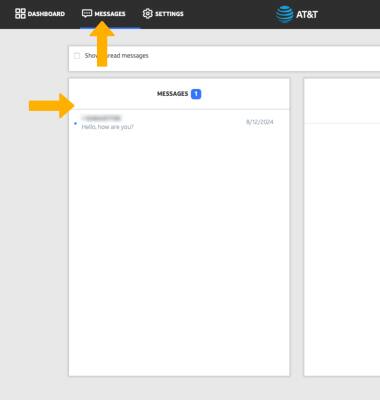Click the Messages speech bubble icon
This screenshot has height=400, width=380.
point(87,13)
